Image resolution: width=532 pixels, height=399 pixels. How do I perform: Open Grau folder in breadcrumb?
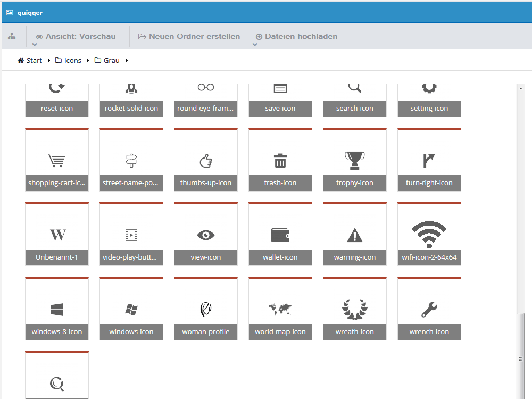click(107, 61)
